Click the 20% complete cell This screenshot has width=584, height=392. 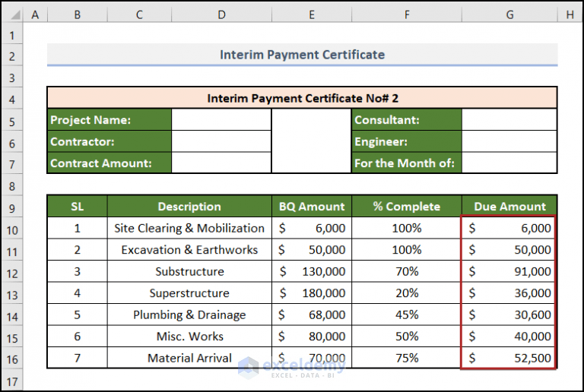coord(407,292)
